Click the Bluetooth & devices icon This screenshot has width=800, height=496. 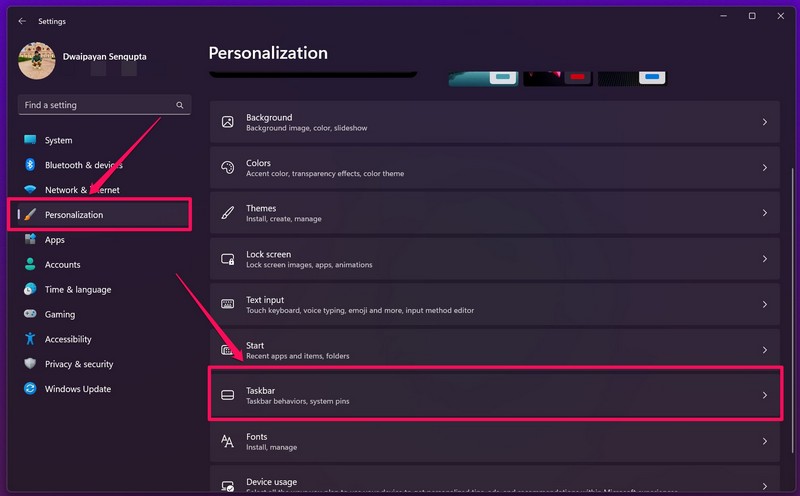(x=30, y=165)
